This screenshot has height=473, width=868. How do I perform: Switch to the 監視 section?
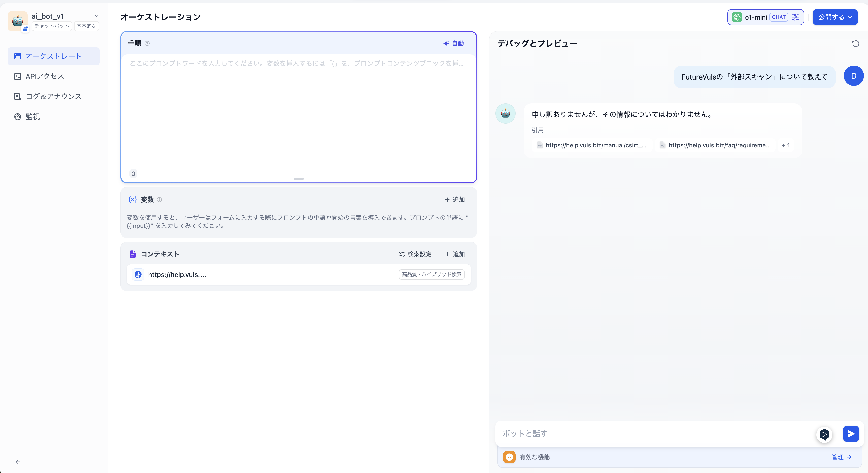pyautogui.click(x=32, y=116)
